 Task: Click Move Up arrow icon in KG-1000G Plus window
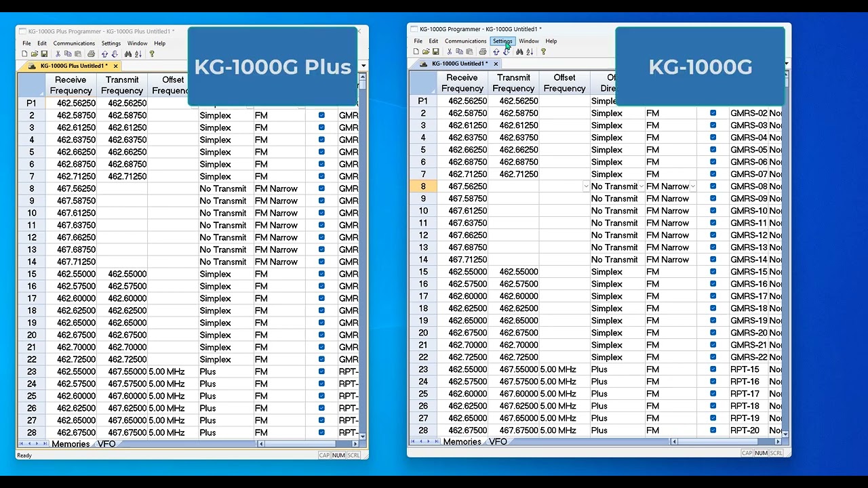[104, 54]
